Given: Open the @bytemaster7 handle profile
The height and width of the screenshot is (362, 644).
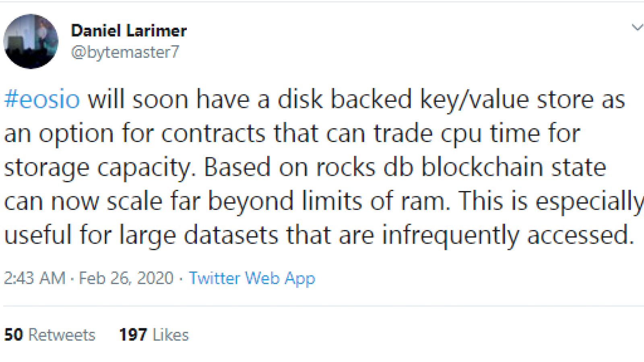Looking at the screenshot, I should tap(125, 52).
